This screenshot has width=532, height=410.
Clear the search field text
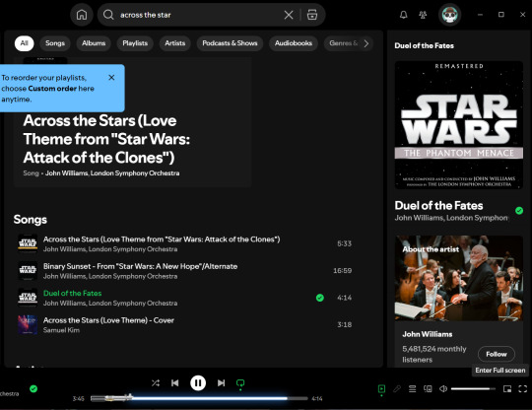point(289,15)
